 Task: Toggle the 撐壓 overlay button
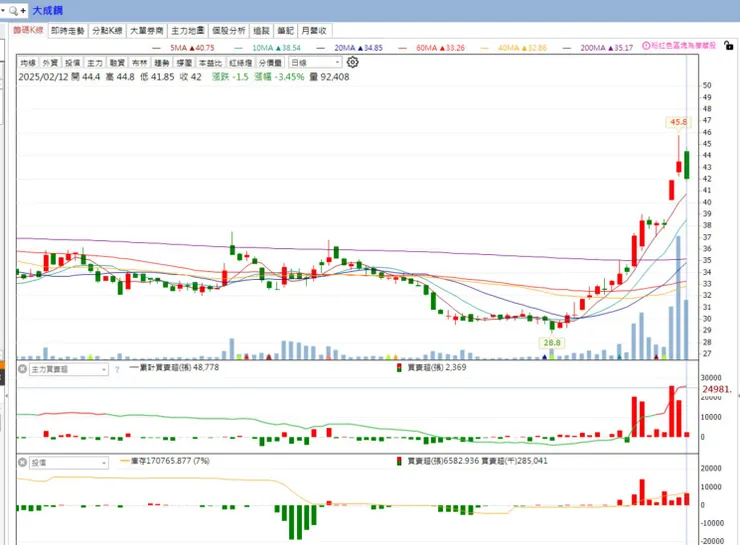(x=184, y=63)
